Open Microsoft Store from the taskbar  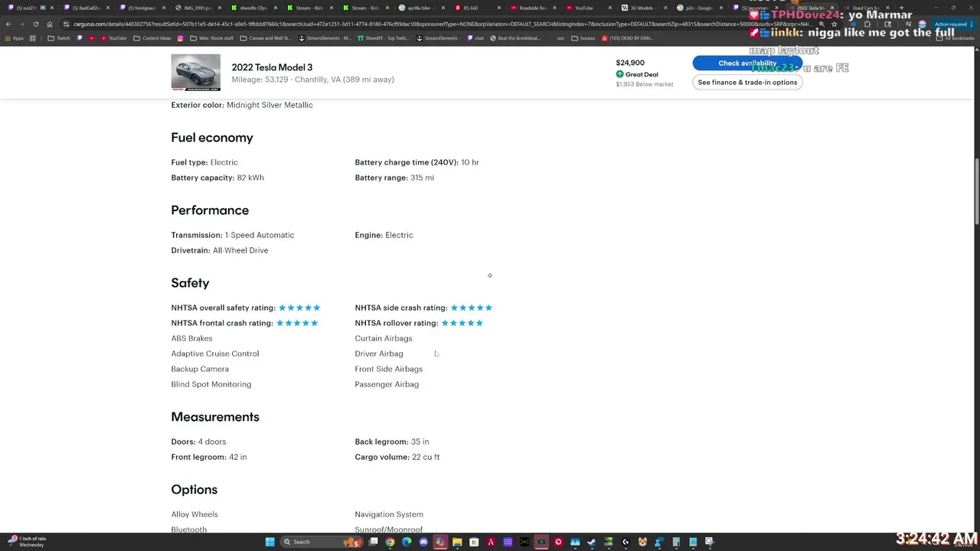474,542
